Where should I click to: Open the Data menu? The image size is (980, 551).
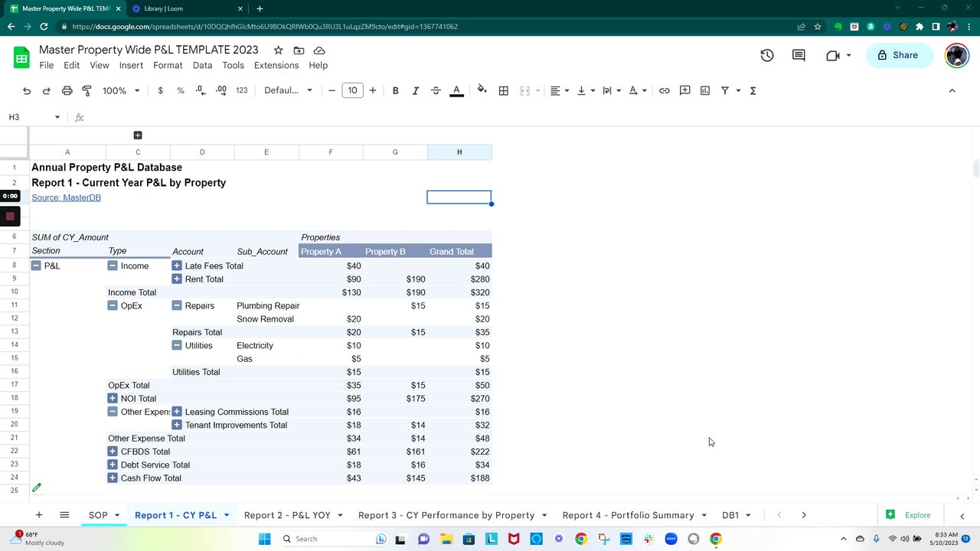point(202,65)
